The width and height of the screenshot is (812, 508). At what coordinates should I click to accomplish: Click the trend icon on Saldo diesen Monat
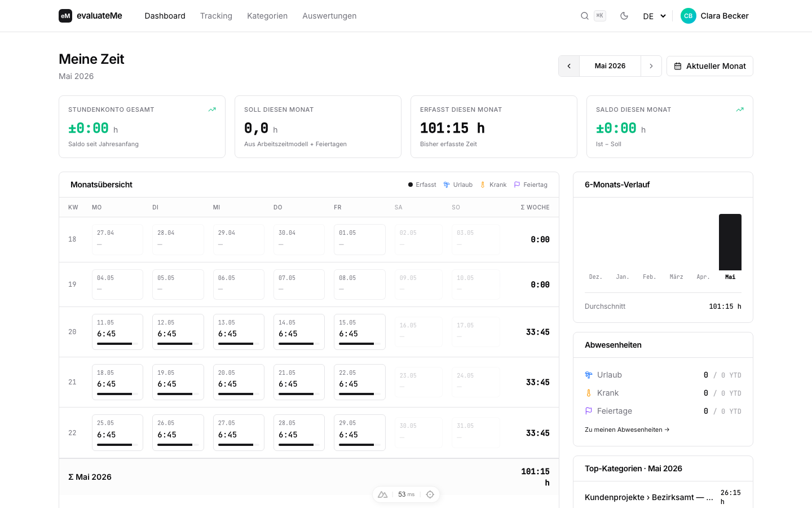coord(740,110)
